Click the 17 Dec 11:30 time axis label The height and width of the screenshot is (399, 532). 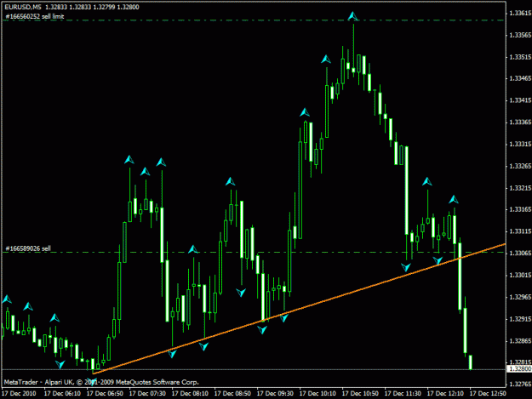point(403,394)
